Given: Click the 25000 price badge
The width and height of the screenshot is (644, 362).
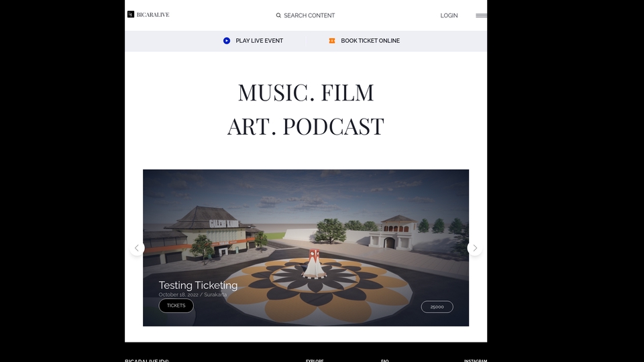Looking at the screenshot, I should (x=437, y=307).
